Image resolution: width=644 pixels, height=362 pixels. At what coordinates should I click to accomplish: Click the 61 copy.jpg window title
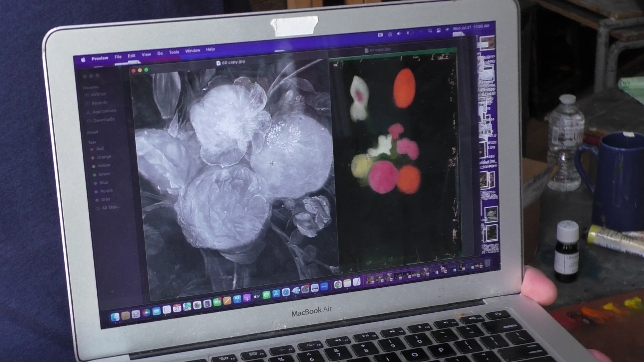(x=380, y=50)
